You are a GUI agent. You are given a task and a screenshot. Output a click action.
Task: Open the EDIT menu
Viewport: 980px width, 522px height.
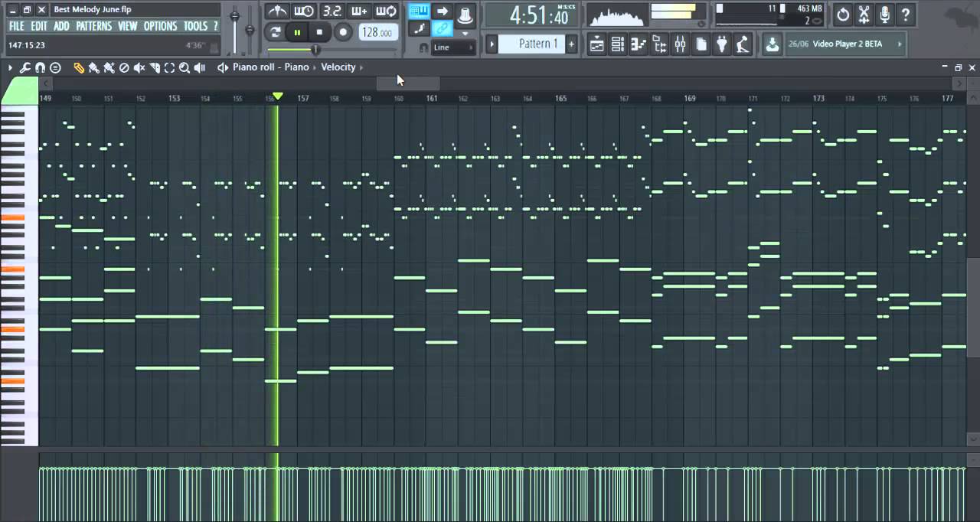pos(39,26)
